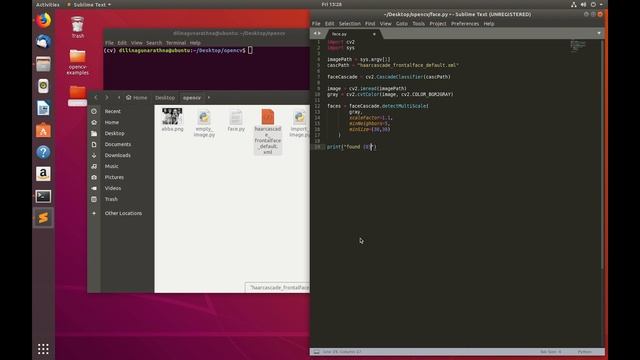This screenshot has height=360, width=640.
Task: Open Home in the Files sidebar
Action: [111, 122]
